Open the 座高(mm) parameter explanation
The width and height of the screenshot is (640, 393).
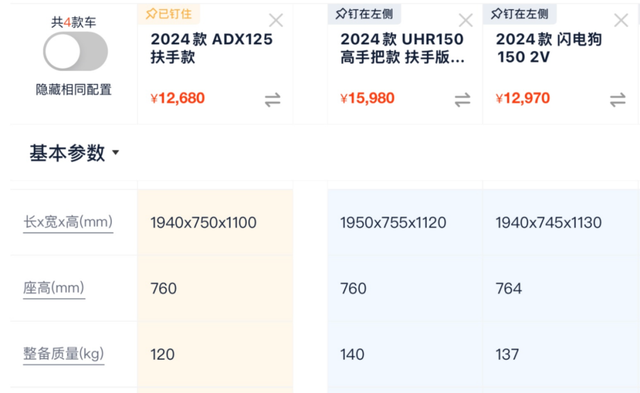click(54, 288)
